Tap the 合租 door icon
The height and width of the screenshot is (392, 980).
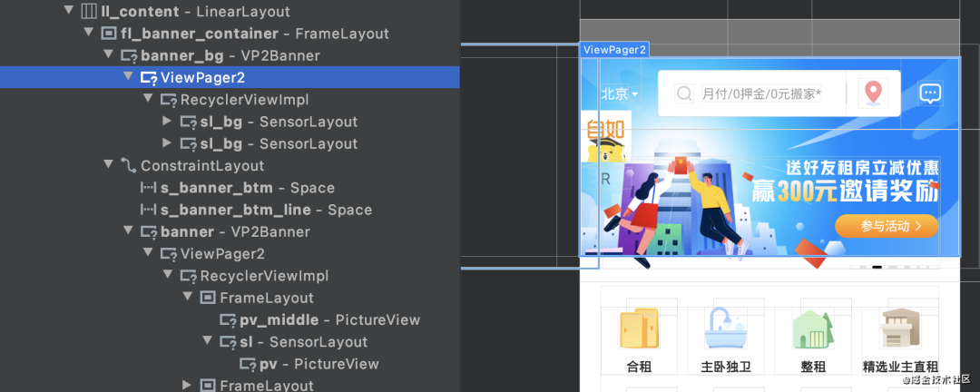click(x=639, y=328)
